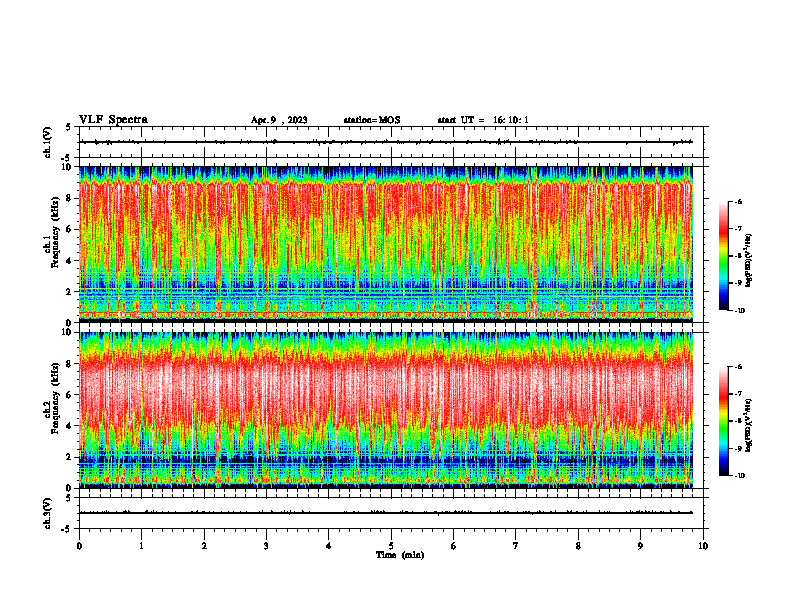
Task: Click the "VLF Spectra" plot title
Action: pos(113,120)
